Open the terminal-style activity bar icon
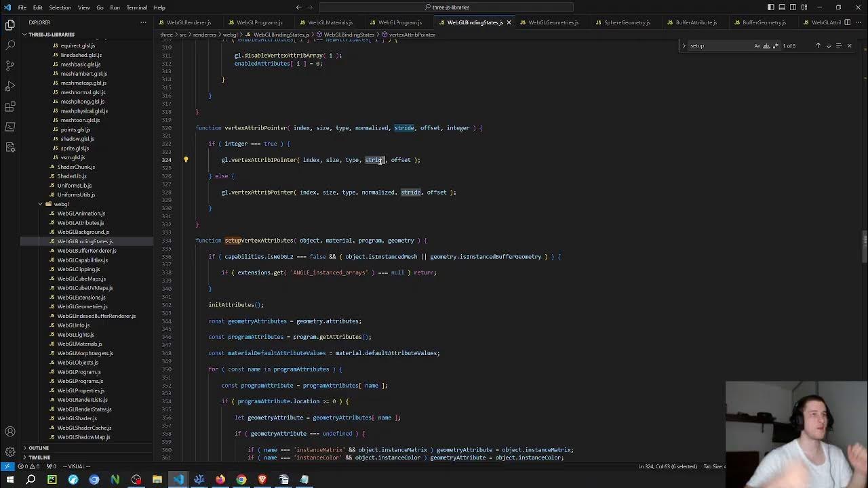868x488 pixels. click(x=10, y=127)
